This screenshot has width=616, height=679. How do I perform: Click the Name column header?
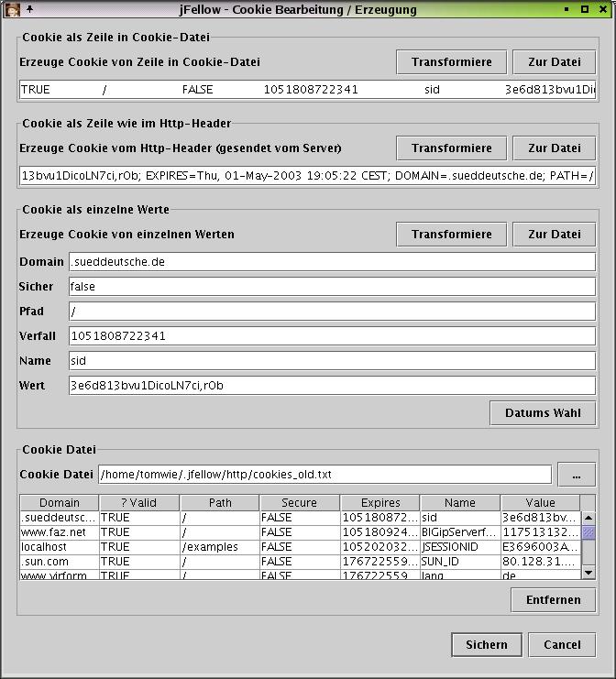[459, 503]
